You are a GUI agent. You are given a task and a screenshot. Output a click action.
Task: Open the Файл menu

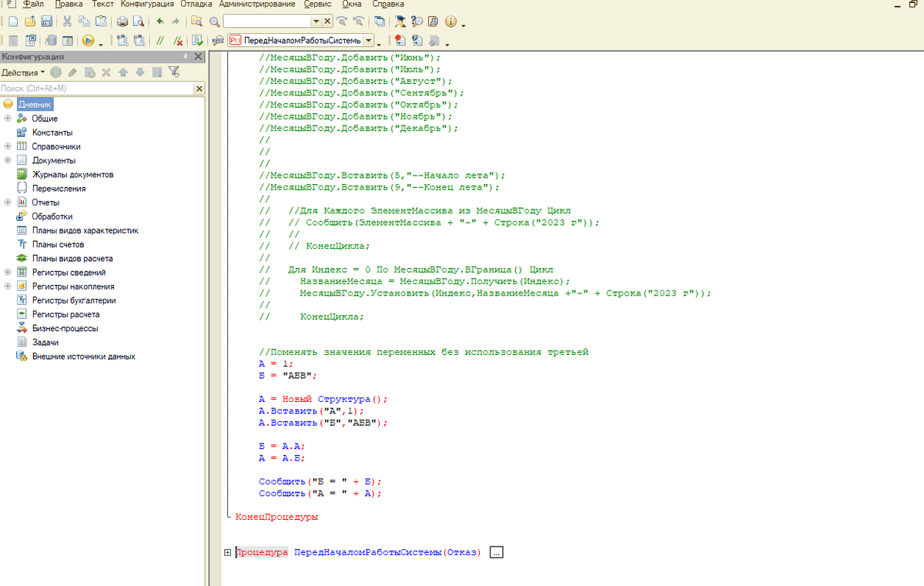pyautogui.click(x=34, y=4)
